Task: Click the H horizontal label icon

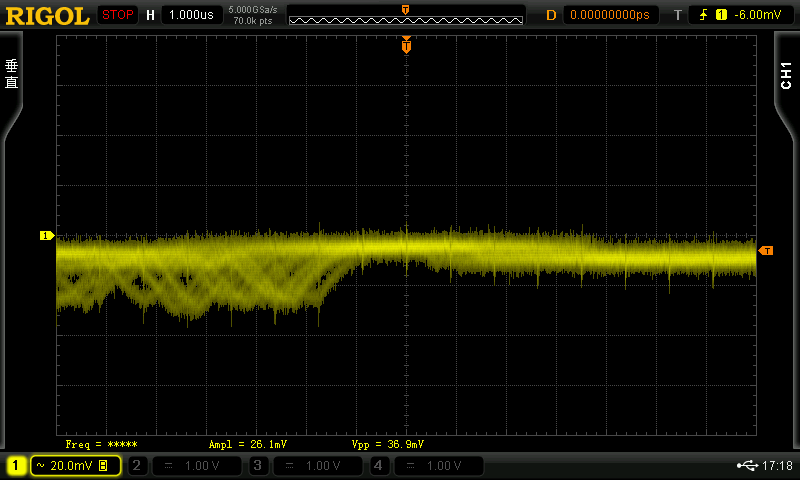Action: point(151,15)
